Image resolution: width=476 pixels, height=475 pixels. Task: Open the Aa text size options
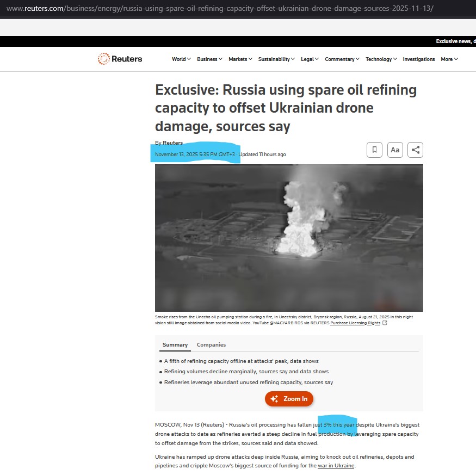tap(395, 150)
